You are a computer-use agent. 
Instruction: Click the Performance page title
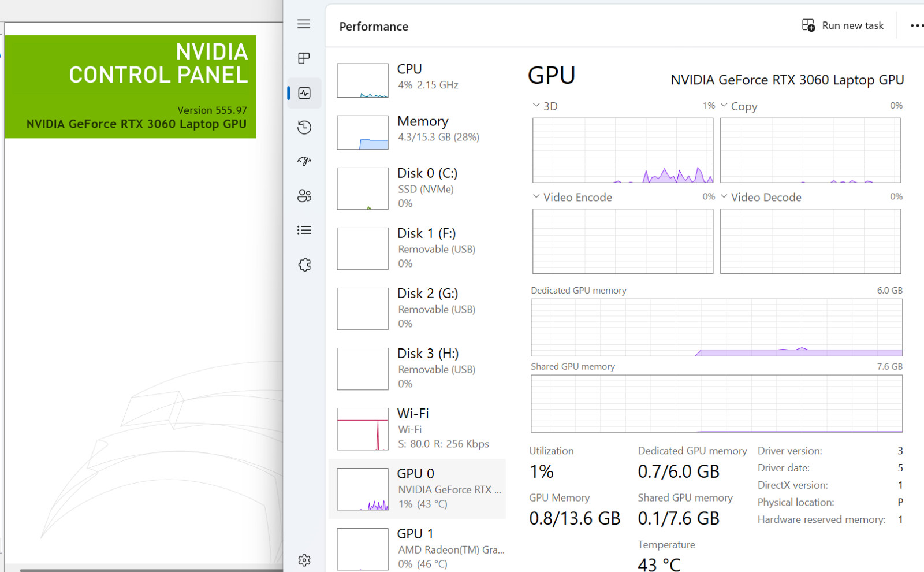pos(374,27)
